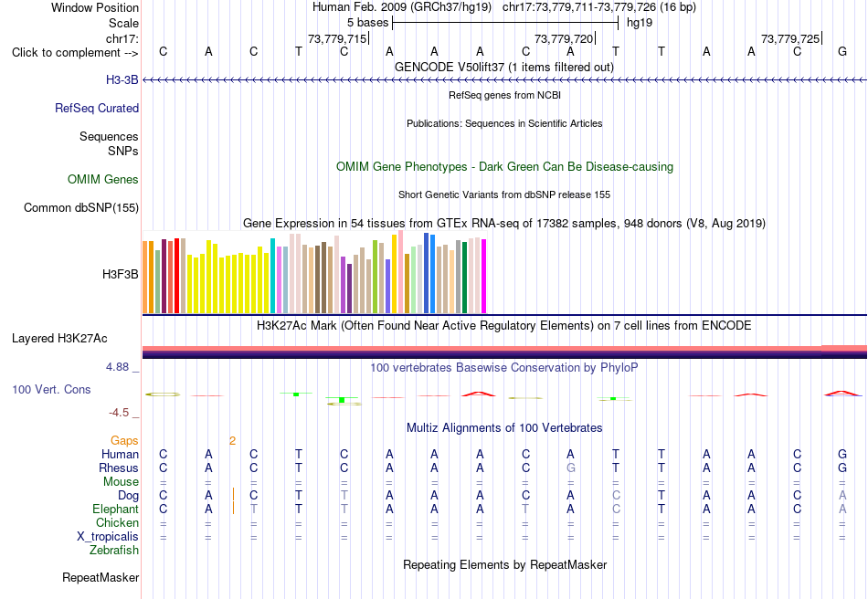Screen dimensions: 868x599
Task: Click the orange Gaps label
Action: tap(124, 440)
